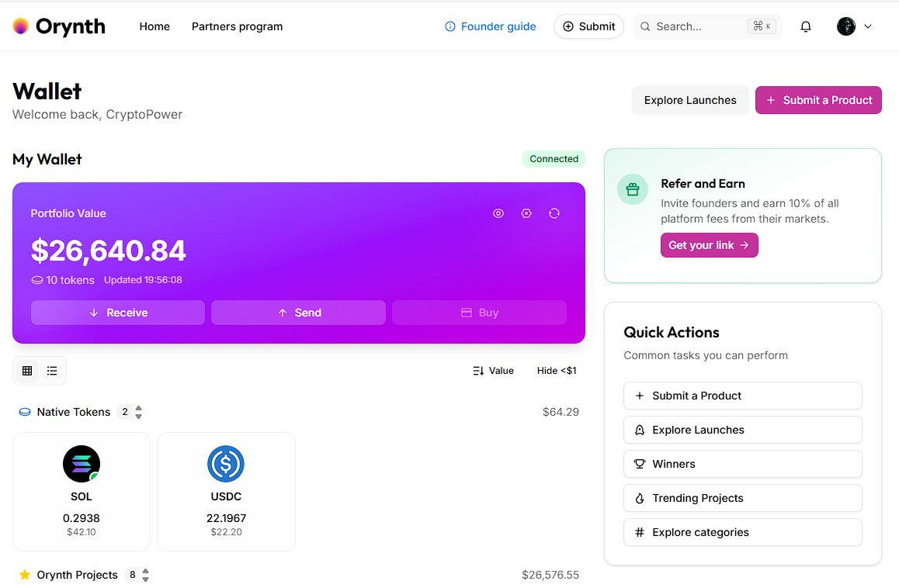
Task: Click the Orynth logo
Action: pos(59,26)
